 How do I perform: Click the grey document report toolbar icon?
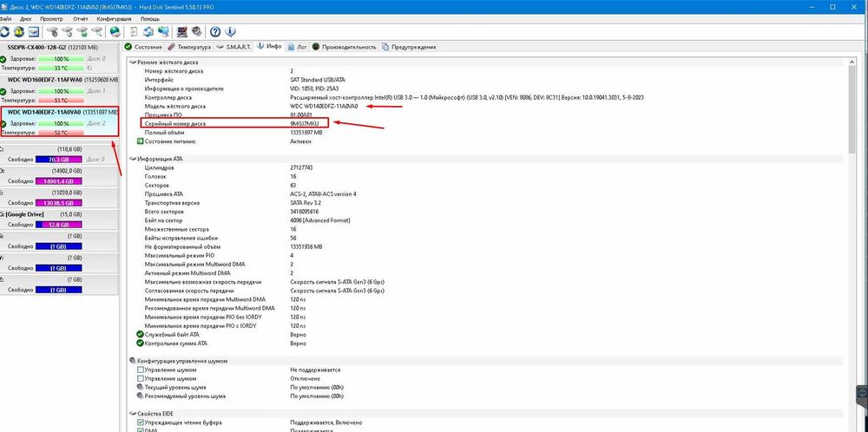point(134,31)
